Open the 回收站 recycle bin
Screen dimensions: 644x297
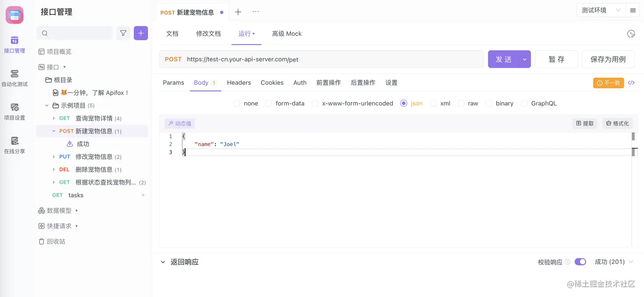point(56,241)
